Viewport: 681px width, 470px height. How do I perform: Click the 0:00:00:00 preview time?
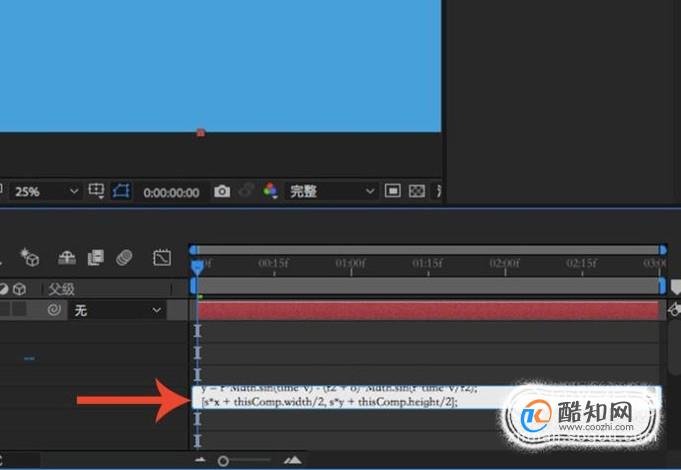[172, 192]
